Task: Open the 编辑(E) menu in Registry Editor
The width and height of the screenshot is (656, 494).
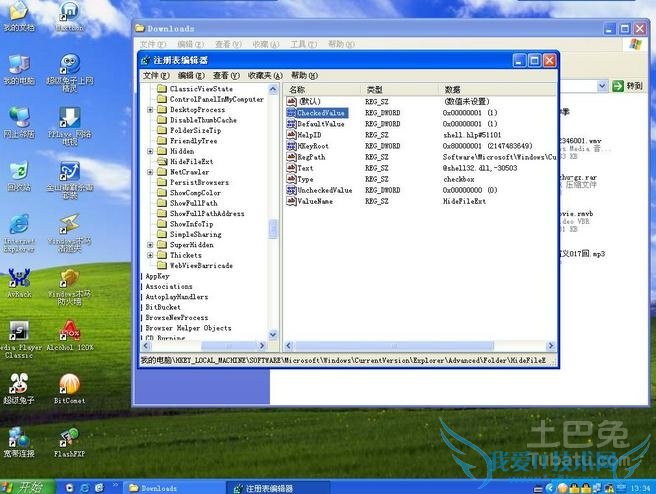Action: point(191,75)
